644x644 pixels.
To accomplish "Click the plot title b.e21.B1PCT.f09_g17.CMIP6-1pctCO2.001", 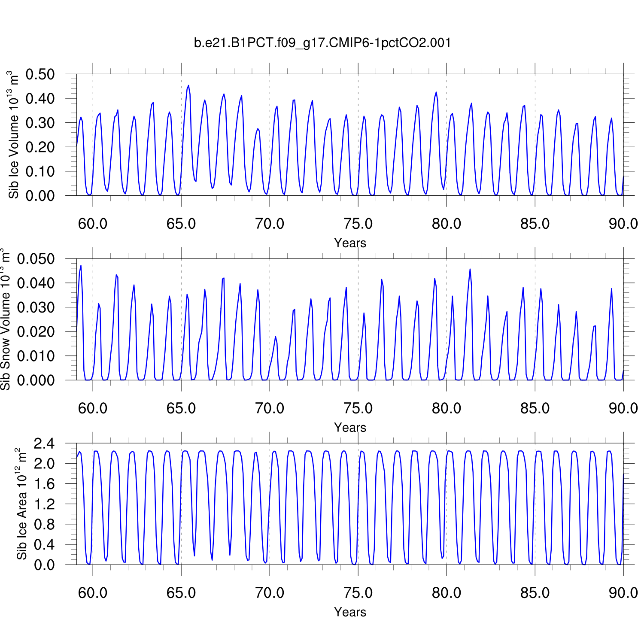I will click(322, 43).
